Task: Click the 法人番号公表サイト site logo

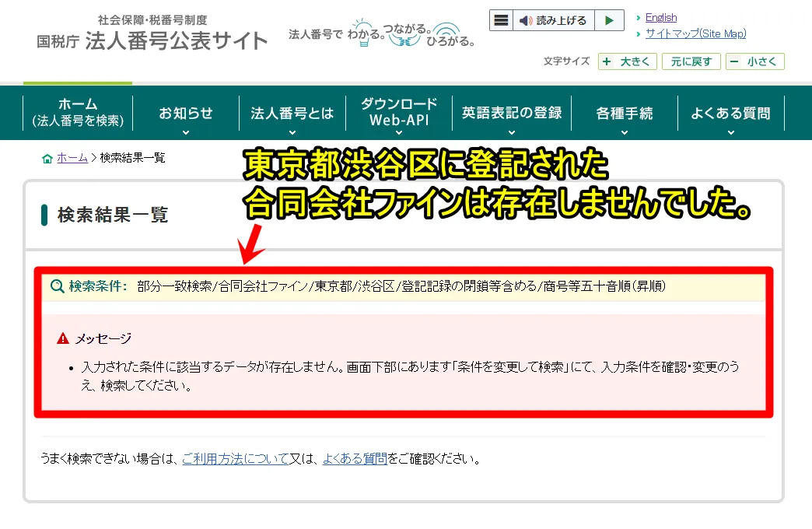Action: pyautogui.click(x=152, y=33)
